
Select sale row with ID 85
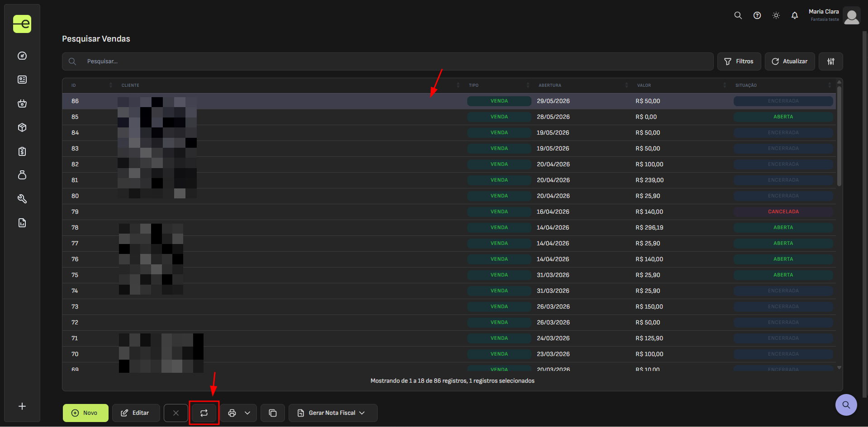[449, 117]
